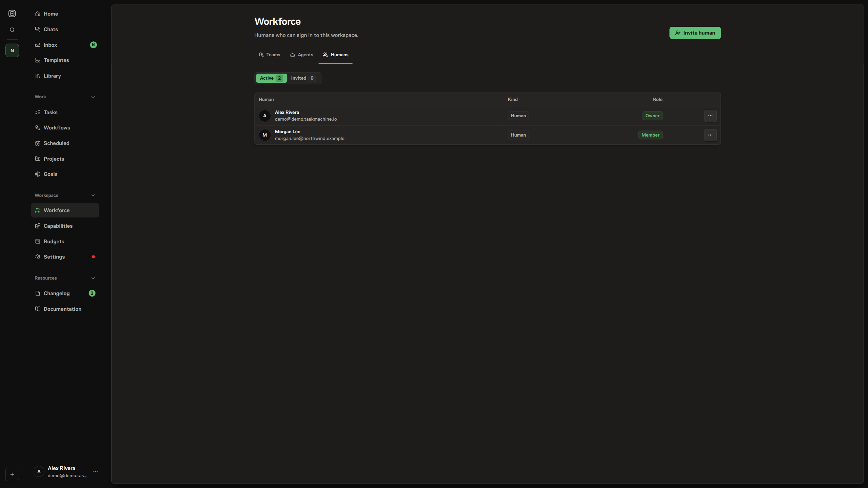Click the Changelog badge showing 2
The width and height of the screenshot is (868, 488).
[92, 293]
